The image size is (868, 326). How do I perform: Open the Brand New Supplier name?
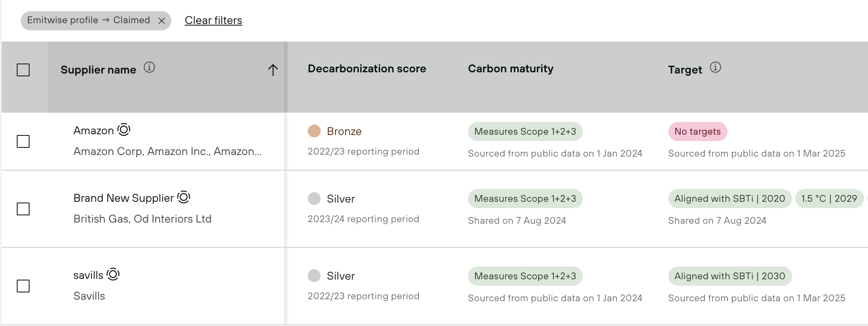point(124,198)
